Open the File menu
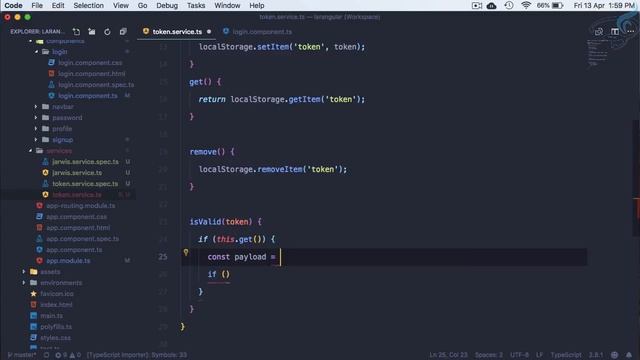Screen dimensions: 640x360 click(x=37, y=5)
